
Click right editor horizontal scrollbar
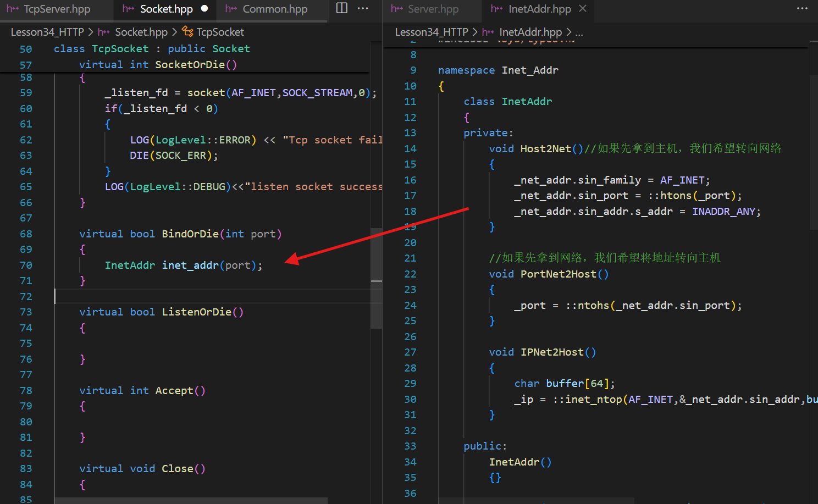pos(537,501)
